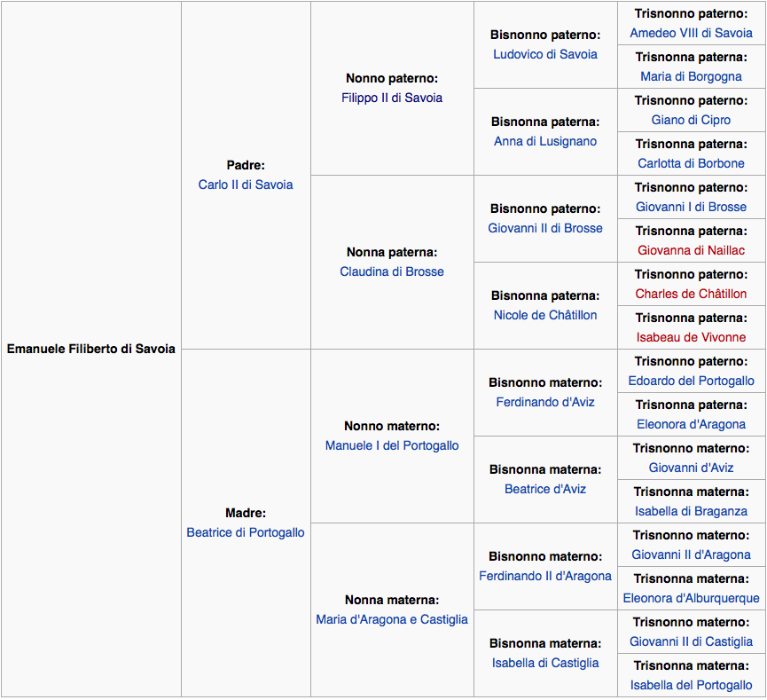Click the red Giovanna di Naillac link
The image size is (767, 700).
point(691,250)
